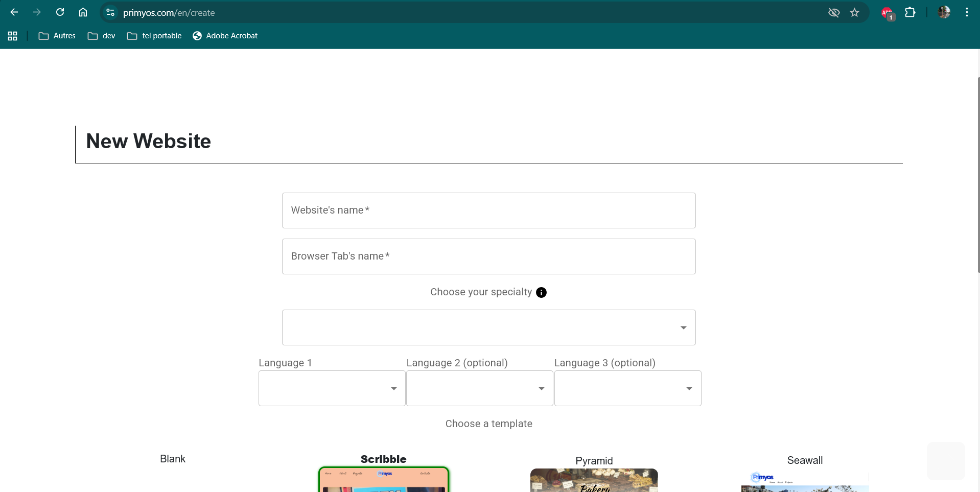Open the Language 1 dropdown

[332, 388]
